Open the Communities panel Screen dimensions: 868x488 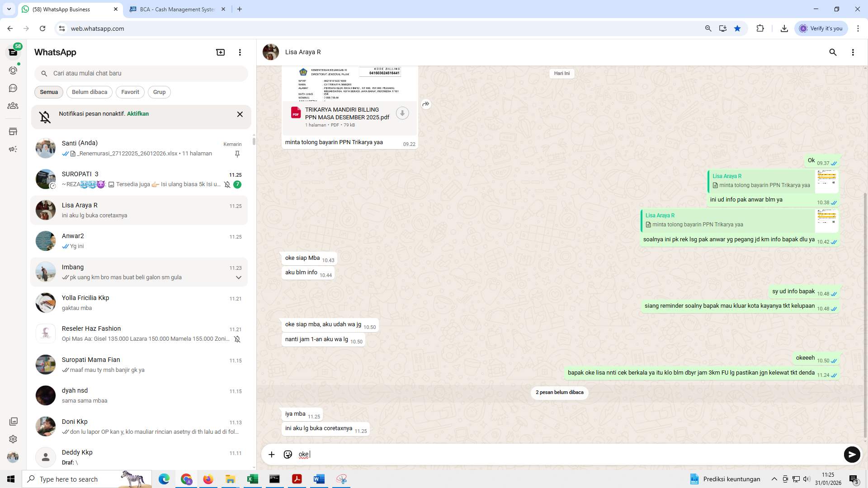click(x=13, y=106)
